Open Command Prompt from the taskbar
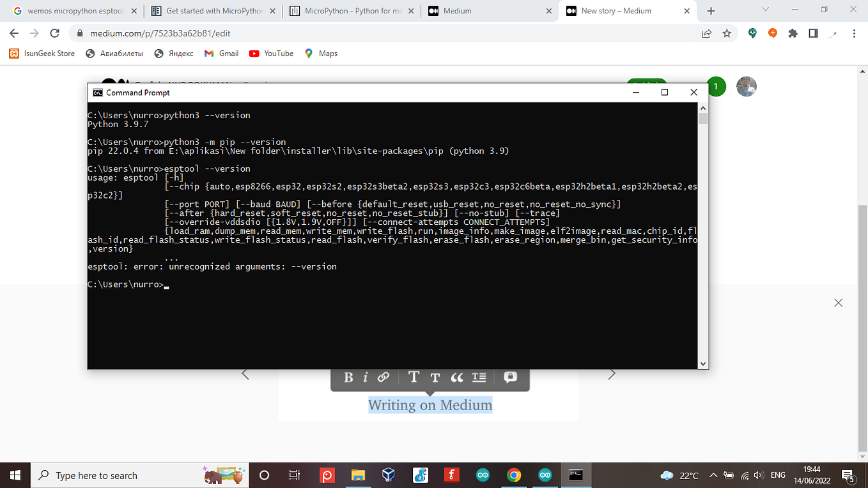This screenshot has height=488, width=868. (x=575, y=475)
